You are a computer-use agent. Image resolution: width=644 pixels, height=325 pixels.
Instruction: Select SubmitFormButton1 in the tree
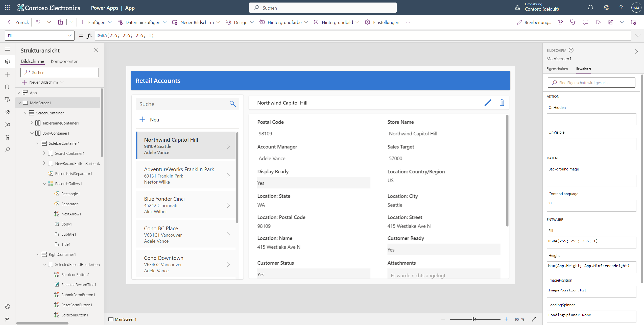[78, 295]
